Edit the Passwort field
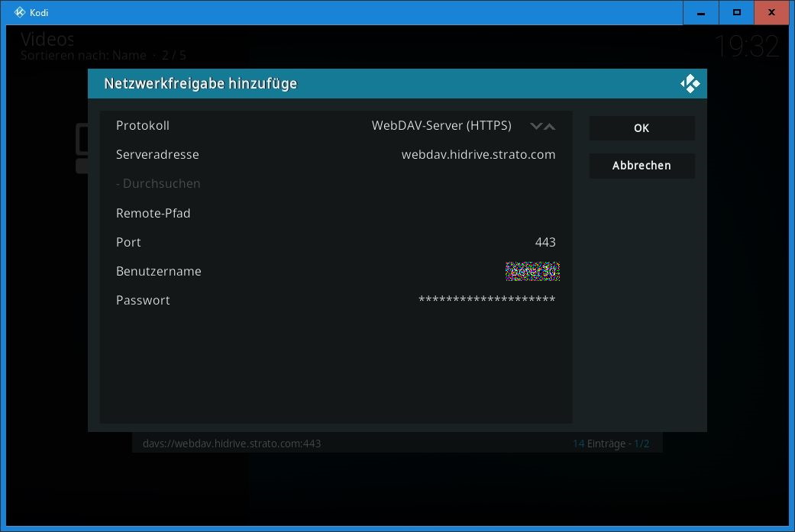 [336, 300]
